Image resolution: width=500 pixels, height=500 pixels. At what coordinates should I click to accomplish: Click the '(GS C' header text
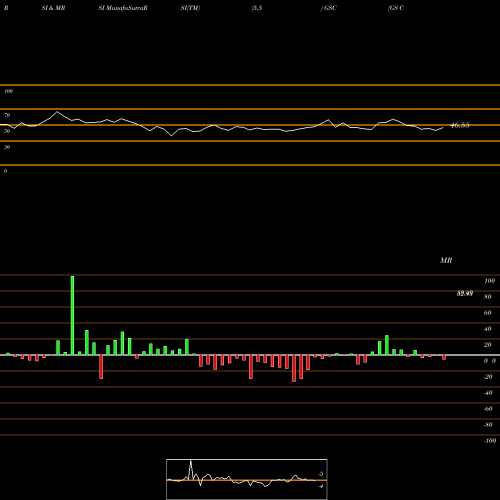tap(396, 8)
